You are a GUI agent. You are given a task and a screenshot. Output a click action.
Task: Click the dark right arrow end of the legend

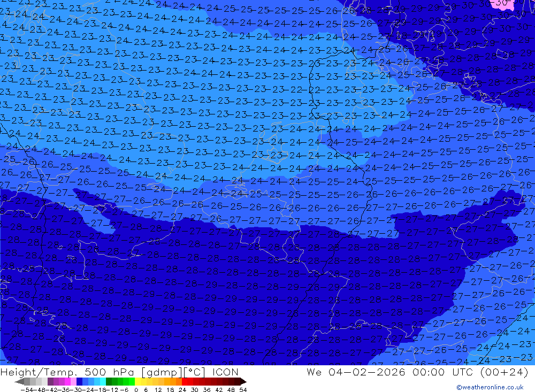(x=243, y=381)
